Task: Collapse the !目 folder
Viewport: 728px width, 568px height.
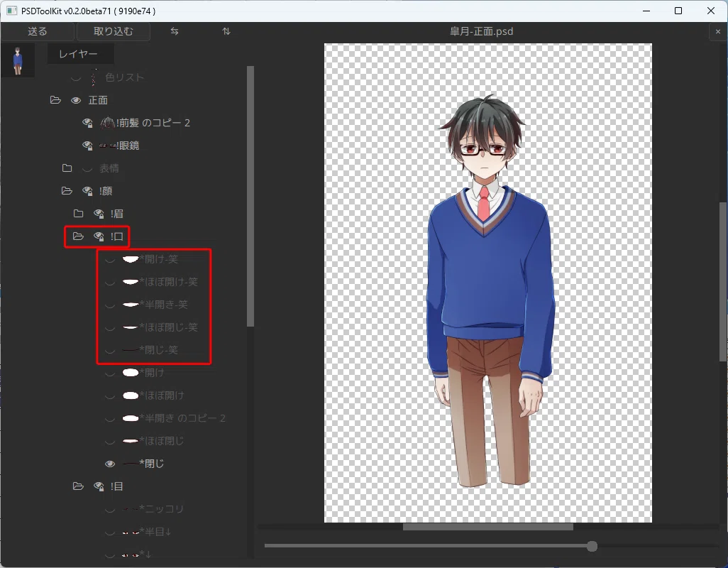Action: (x=78, y=486)
